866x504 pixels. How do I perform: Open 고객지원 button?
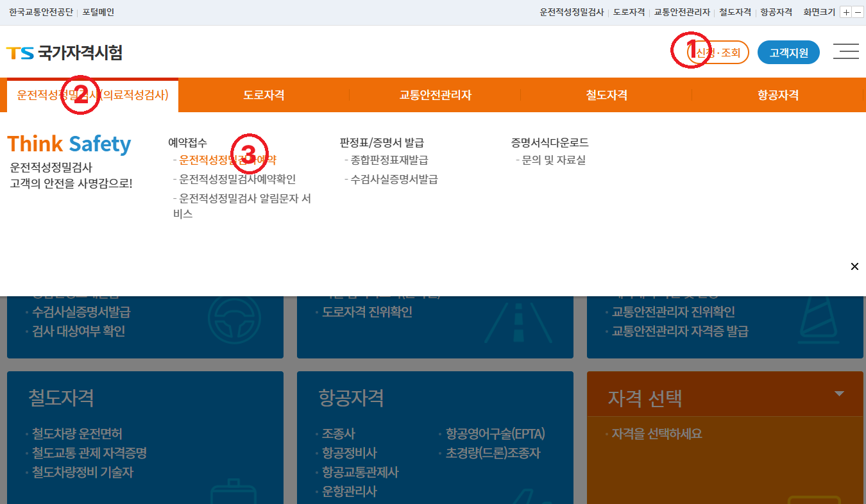[788, 53]
